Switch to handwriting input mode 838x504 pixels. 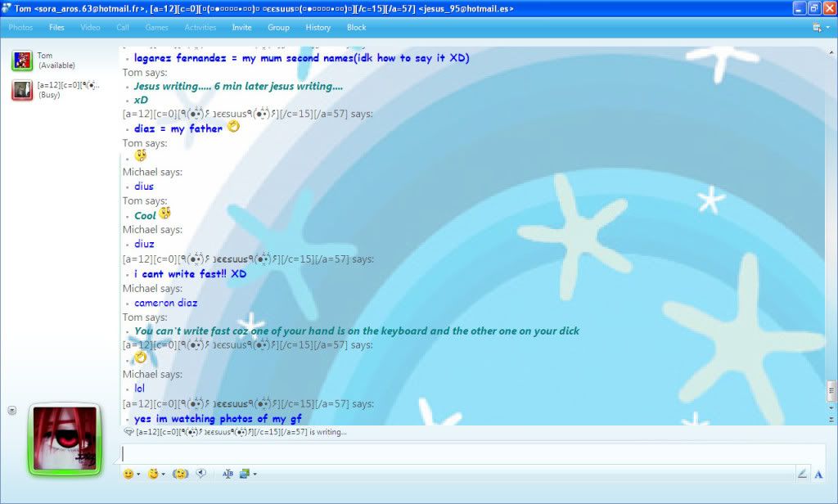click(x=803, y=473)
